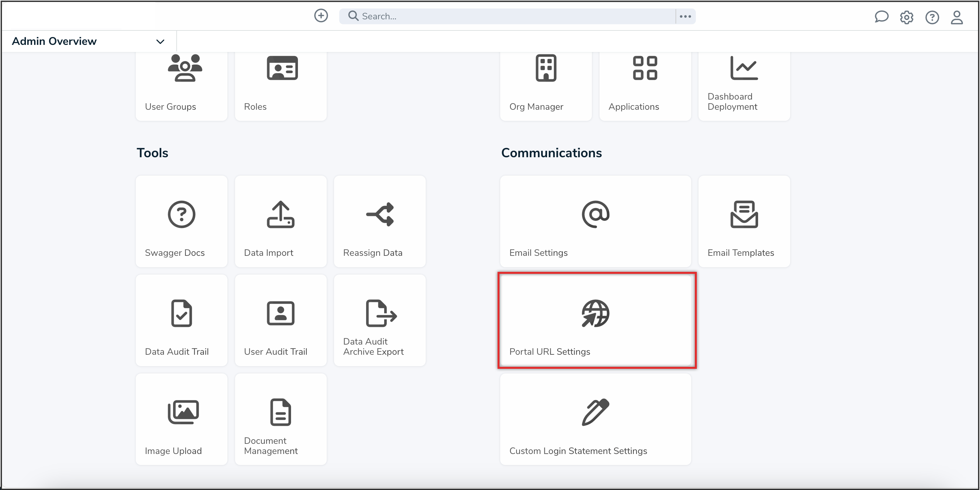Image resolution: width=980 pixels, height=490 pixels.
Task: Open the User Audit Trail
Action: click(280, 320)
